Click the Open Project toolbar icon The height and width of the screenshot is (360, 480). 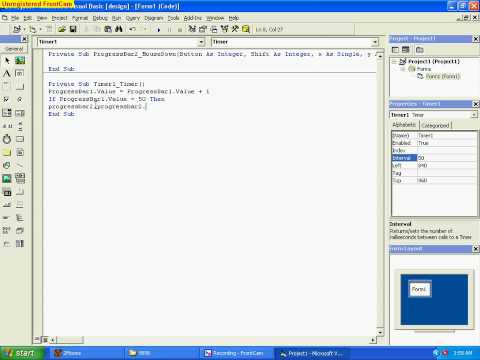click(x=62, y=29)
